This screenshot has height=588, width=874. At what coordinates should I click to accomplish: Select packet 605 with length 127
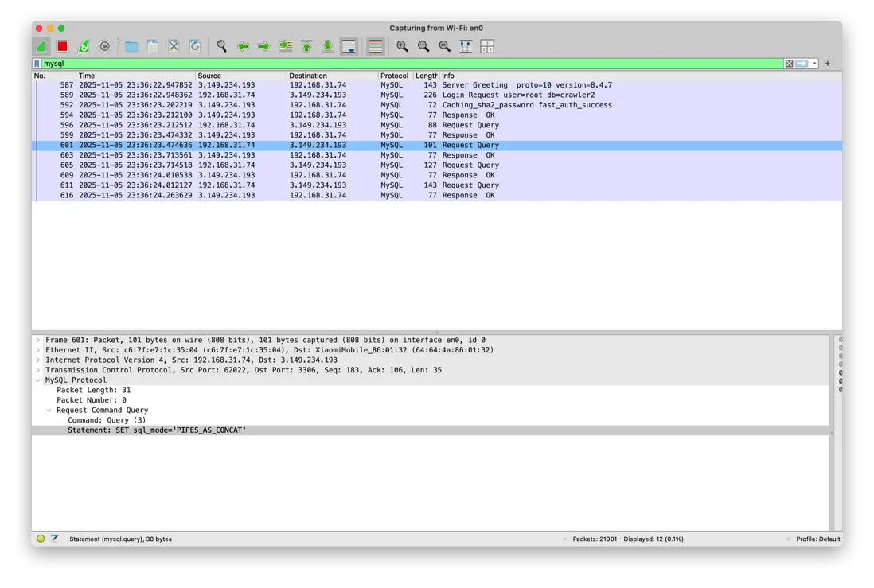437,165
